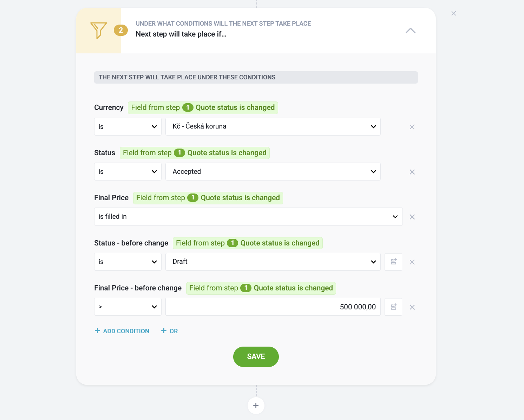Open the 'is filled in' operator dropdown
The height and width of the screenshot is (420, 524).
(248, 217)
